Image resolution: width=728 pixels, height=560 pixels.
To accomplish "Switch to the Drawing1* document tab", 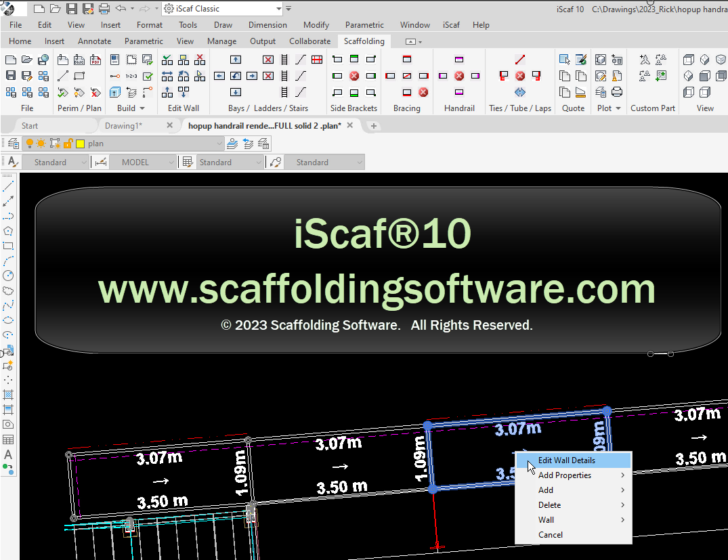I will point(123,126).
